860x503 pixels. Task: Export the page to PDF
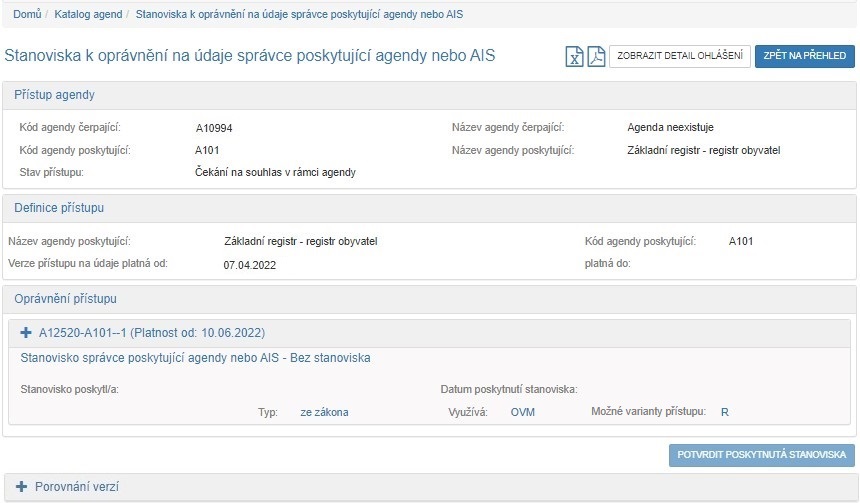click(596, 56)
